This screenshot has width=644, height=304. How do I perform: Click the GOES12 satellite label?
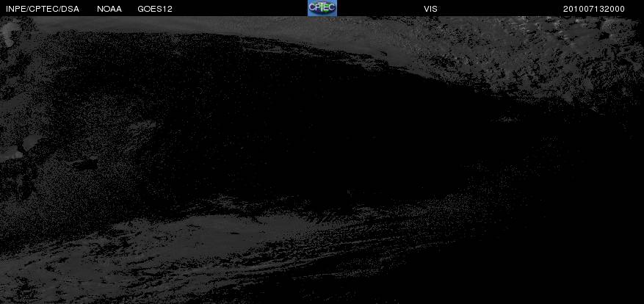tap(155, 9)
